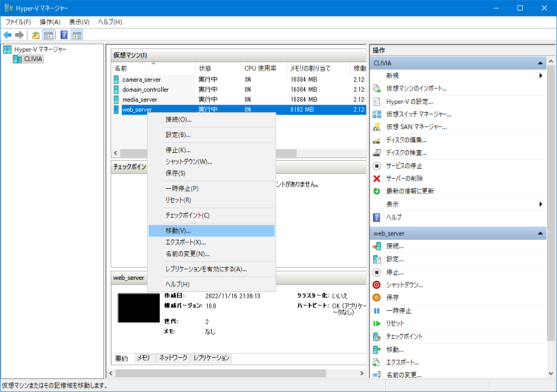
Task: Click the up-one-level folder toolbar icon
Action: pyautogui.click(x=35, y=35)
